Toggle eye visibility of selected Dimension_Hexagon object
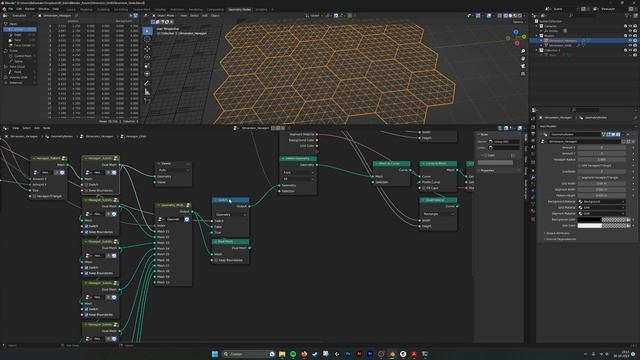Screen dimensions: 640x360 [x=630, y=40]
